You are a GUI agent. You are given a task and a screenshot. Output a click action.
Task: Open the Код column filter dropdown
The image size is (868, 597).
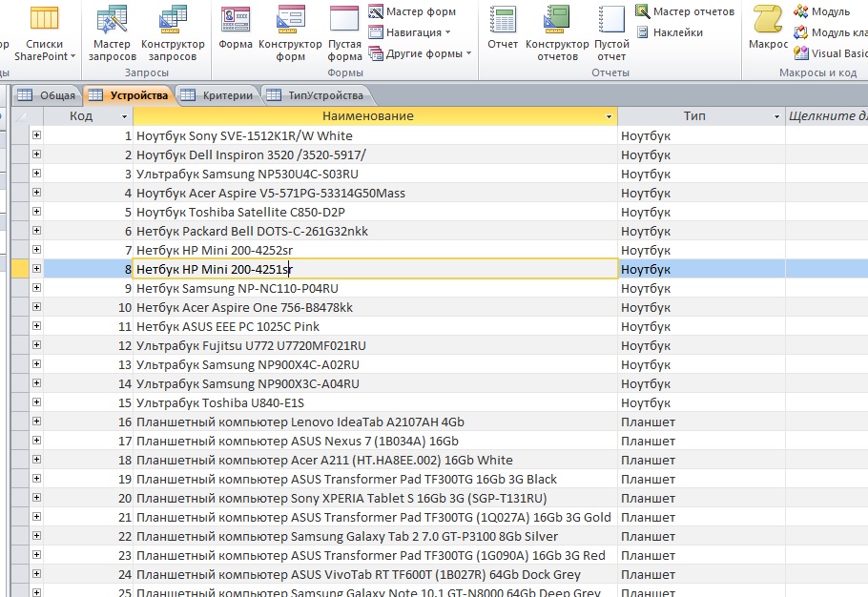tap(124, 116)
